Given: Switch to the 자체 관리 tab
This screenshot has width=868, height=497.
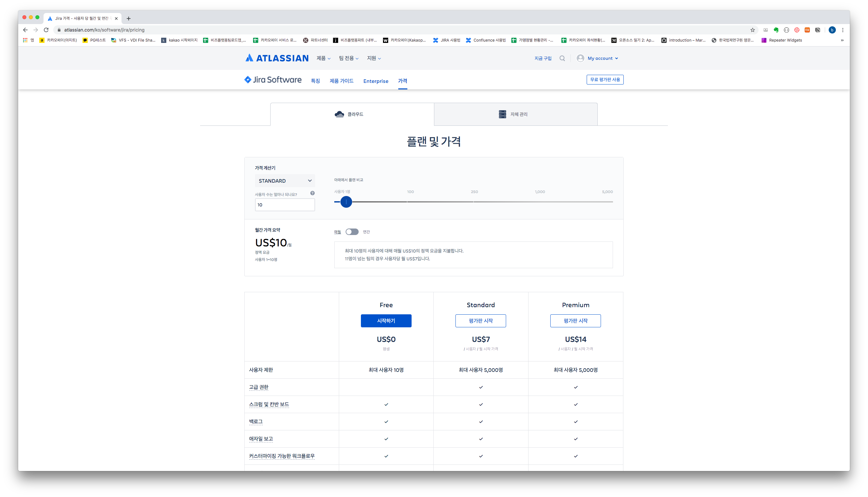Looking at the screenshot, I should tap(515, 114).
